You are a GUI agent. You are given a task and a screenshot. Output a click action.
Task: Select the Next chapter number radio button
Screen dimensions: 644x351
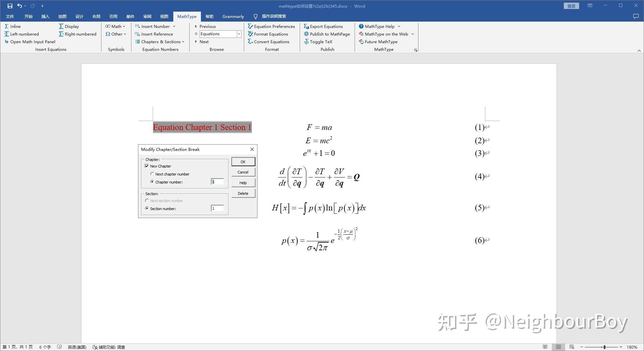click(153, 174)
